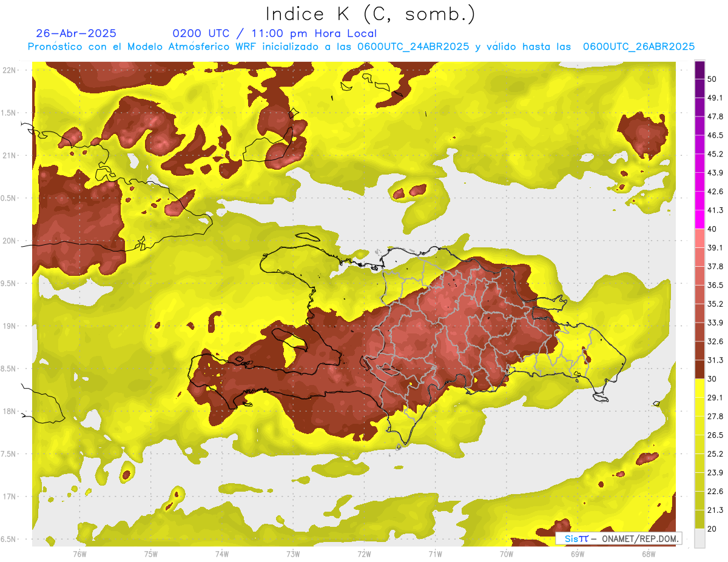Click the colorbar value '39.1'
The height and width of the screenshot is (562, 728).
715,247
